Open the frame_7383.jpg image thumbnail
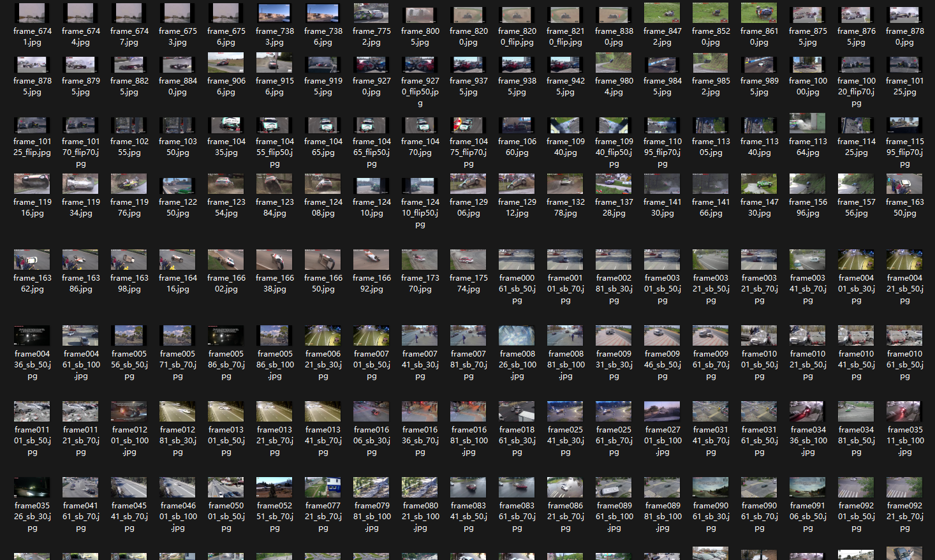The height and width of the screenshot is (560, 935). pyautogui.click(x=274, y=13)
